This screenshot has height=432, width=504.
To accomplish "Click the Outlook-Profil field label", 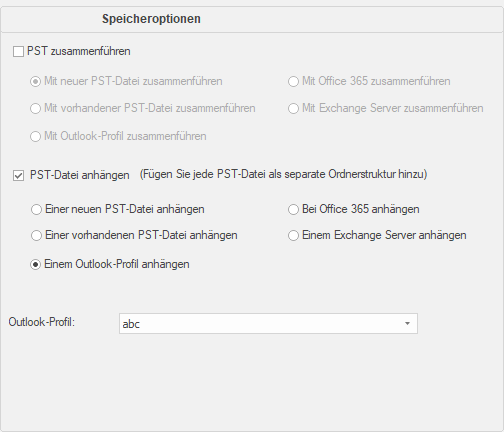I will pyautogui.click(x=42, y=322).
